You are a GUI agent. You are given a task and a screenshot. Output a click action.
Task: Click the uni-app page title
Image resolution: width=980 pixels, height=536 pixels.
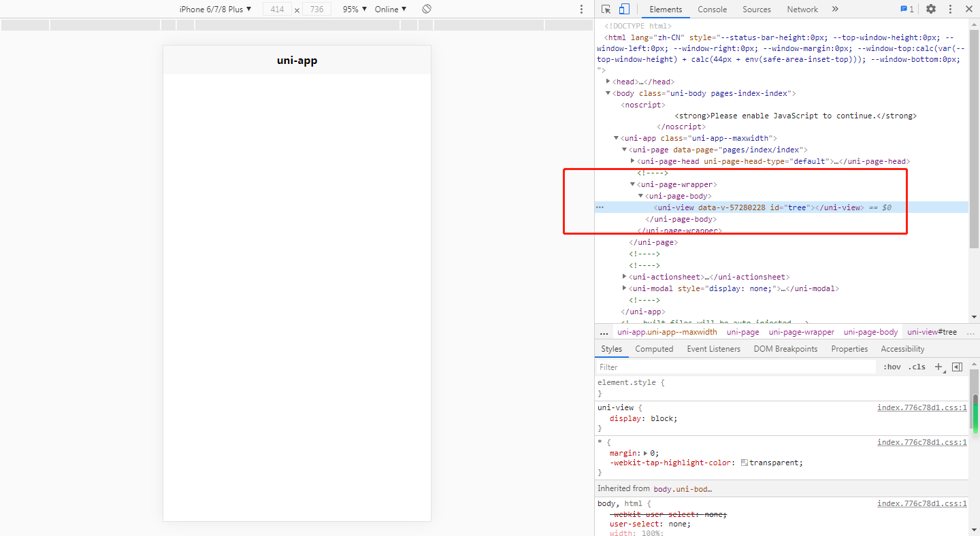297,60
